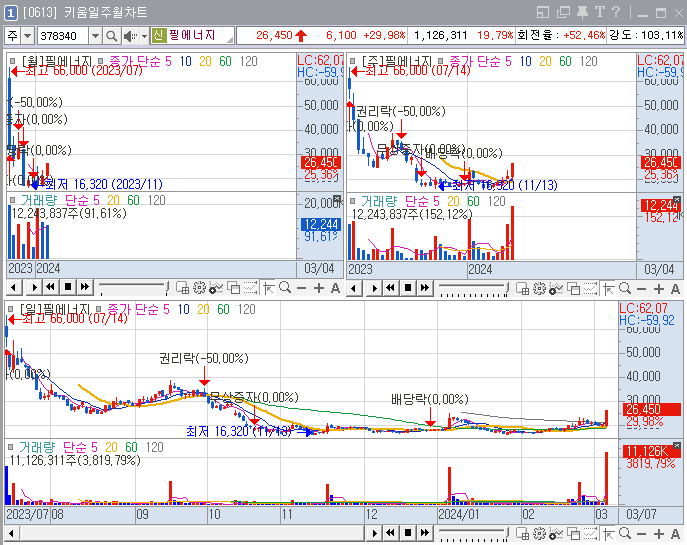Screen dimensions: 687x545
Task: Open daily chart multi-chart grid icon
Action: pyautogui.click(x=522, y=533)
